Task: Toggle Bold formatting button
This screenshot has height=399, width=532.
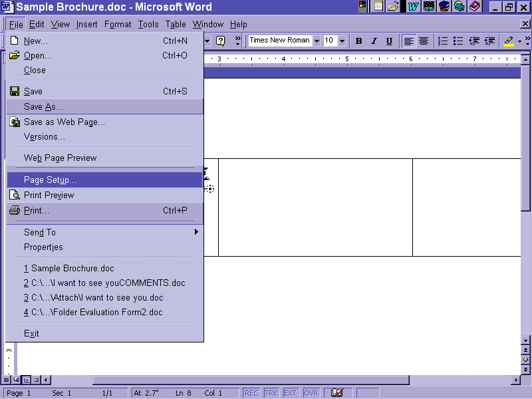Action: pyautogui.click(x=359, y=41)
